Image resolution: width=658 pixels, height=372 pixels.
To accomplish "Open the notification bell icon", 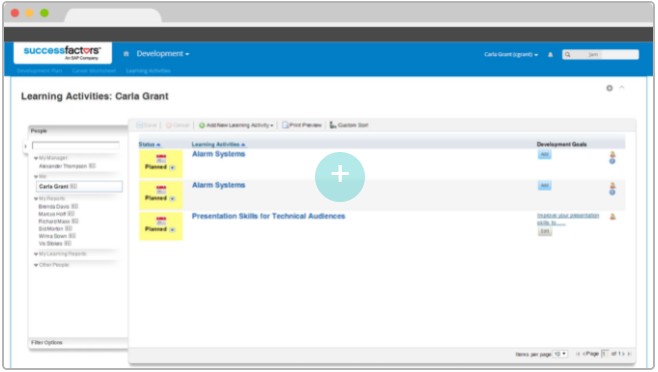I will click(x=550, y=55).
